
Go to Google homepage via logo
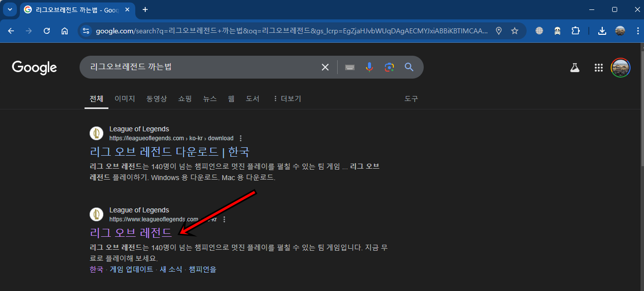34,67
